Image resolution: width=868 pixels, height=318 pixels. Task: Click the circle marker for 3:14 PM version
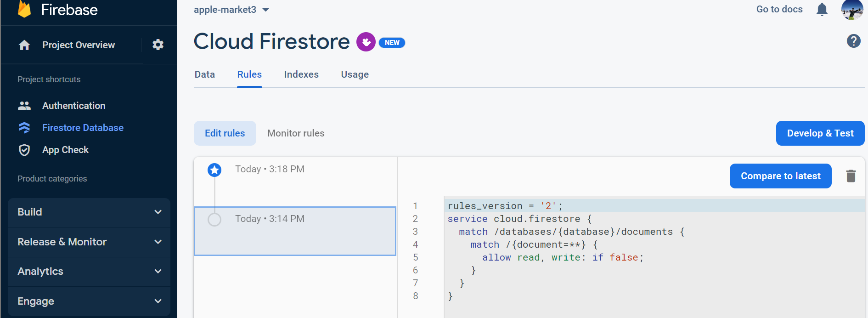tap(214, 220)
